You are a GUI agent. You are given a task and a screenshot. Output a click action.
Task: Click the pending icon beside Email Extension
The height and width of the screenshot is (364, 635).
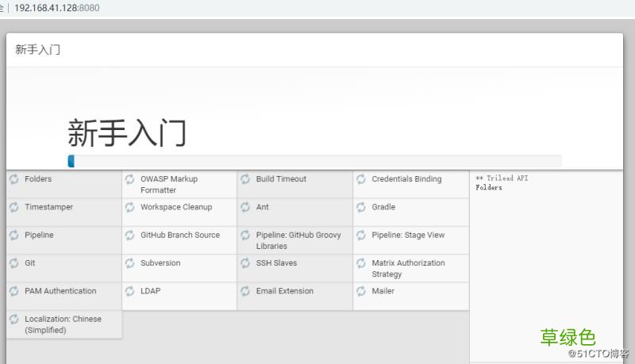click(245, 291)
